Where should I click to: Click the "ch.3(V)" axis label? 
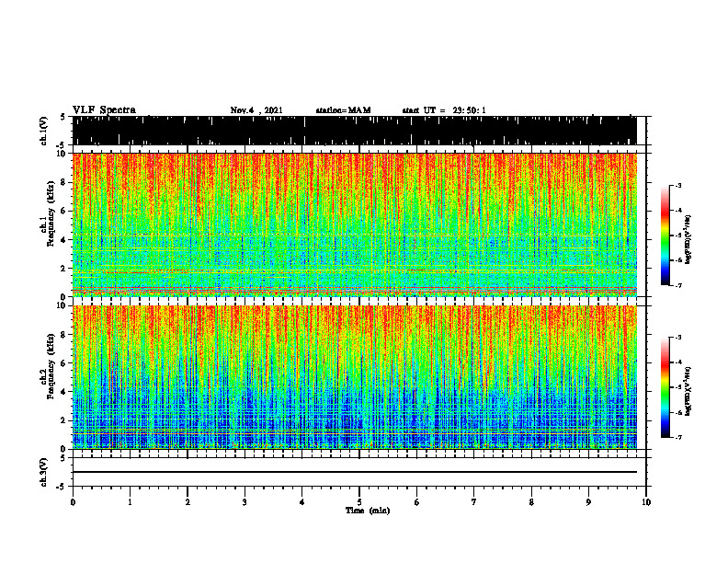(x=44, y=473)
